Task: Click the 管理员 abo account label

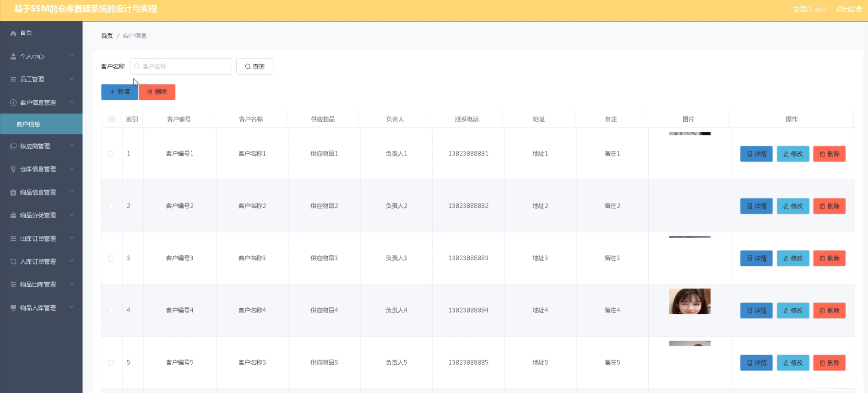Action: pos(809,9)
